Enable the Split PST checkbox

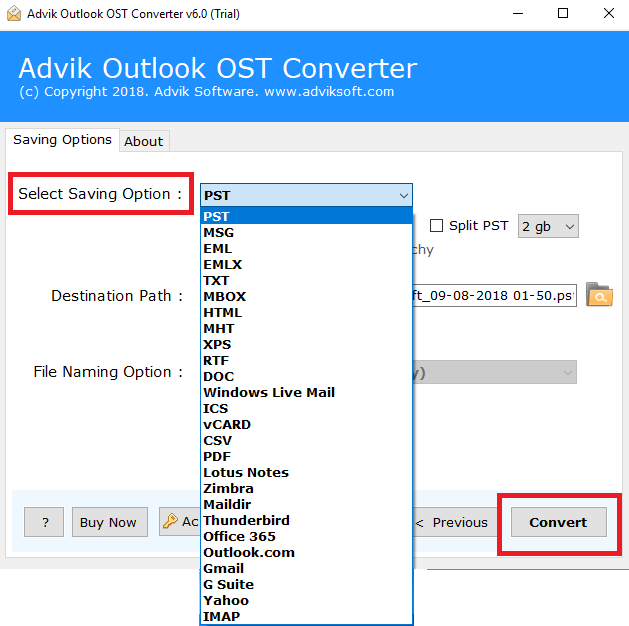coord(436,226)
